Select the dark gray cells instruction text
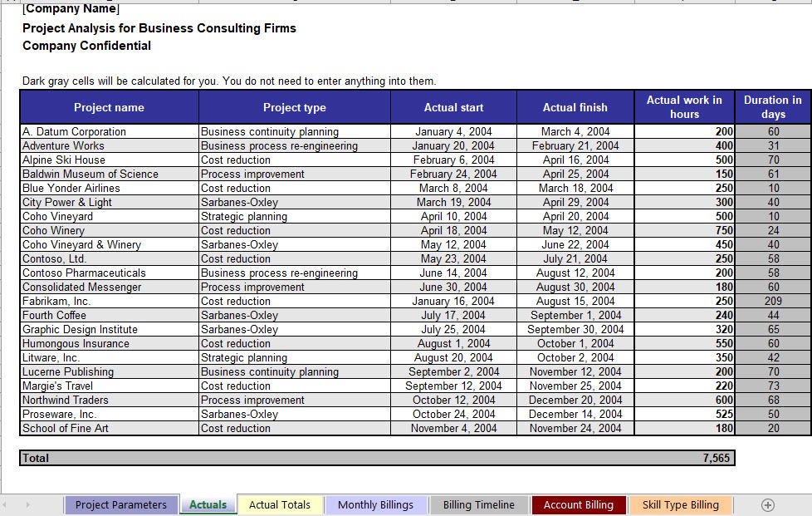Screen dimensions: 812x516 point(229,81)
